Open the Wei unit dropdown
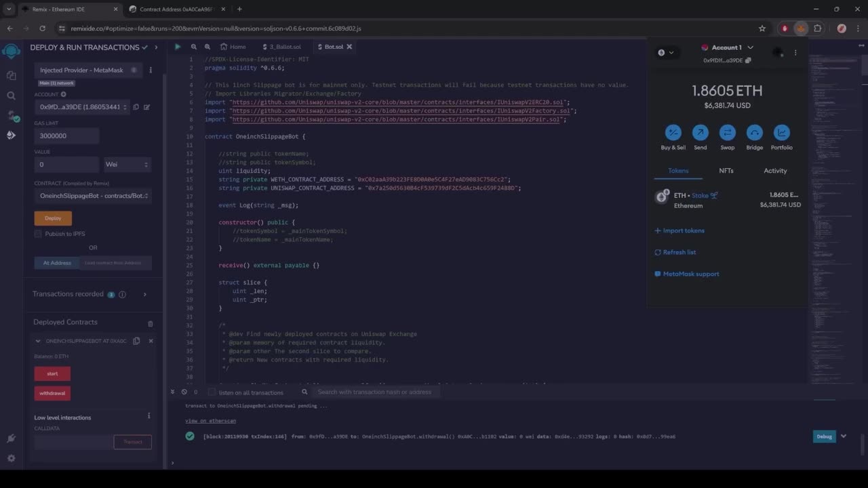Image resolution: width=868 pixels, height=488 pixels. click(127, 164)
